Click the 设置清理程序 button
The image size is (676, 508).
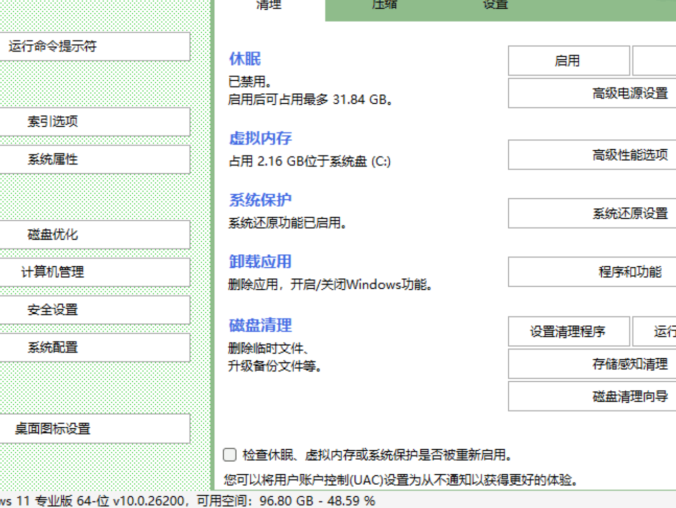click(x=569, y=331)
